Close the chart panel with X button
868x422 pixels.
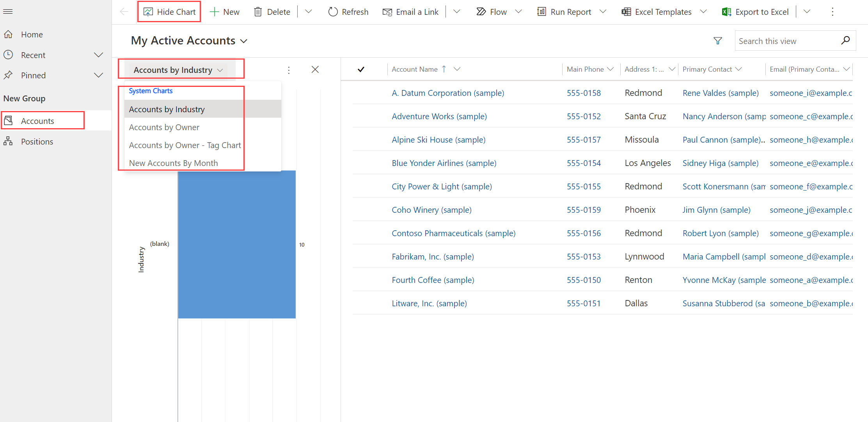(x=315, y=70)
